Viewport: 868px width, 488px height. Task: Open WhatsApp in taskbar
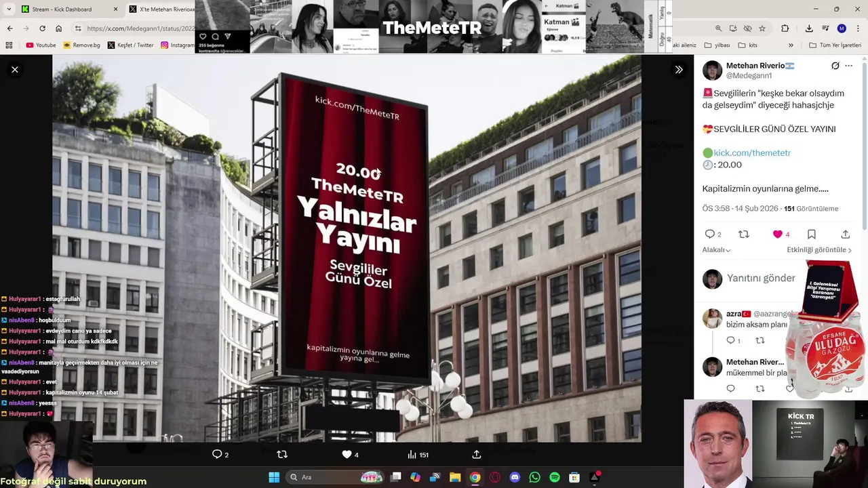point(534,477)
